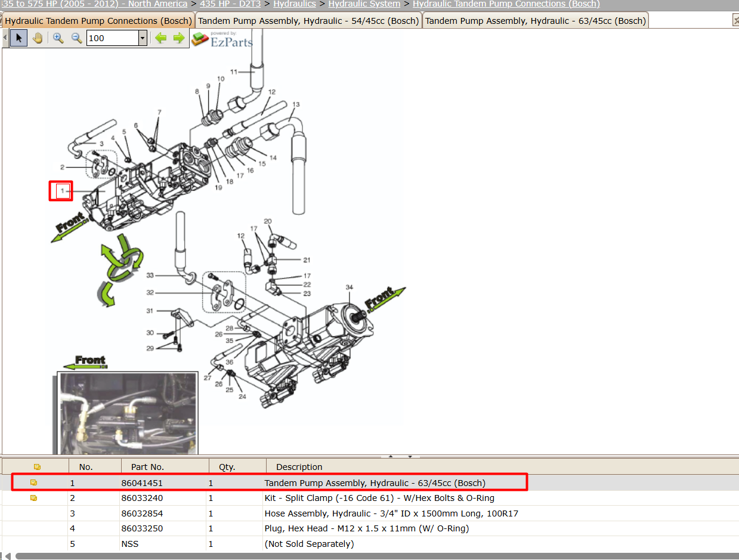Click the zoom value field showing 100
This screenshot has width=739, height=560.
click(113, 38)
